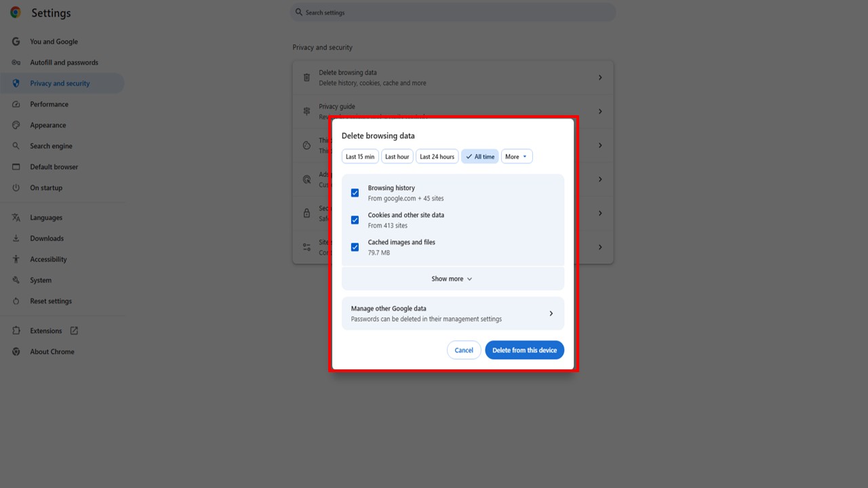Open Manage other Google data chevron

point(551,313)
